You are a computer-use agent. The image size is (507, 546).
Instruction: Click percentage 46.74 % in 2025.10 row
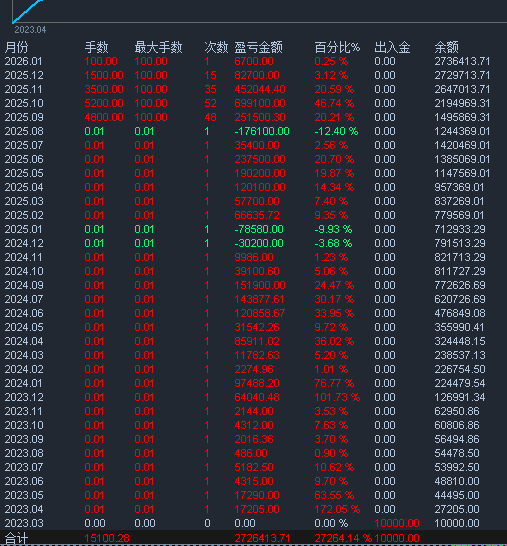(334, 103)
